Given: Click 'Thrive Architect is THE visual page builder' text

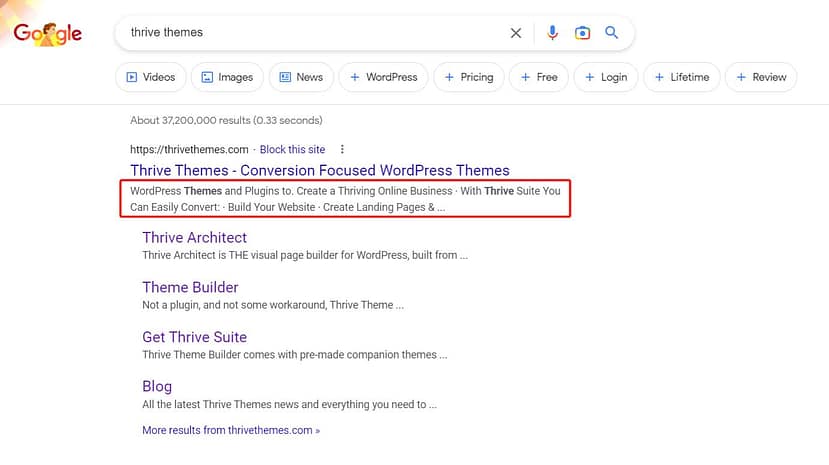Looking at the screenshot, I should tap(305, 255).
